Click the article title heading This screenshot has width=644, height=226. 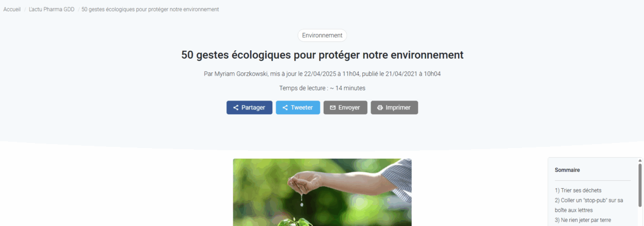point(323,55)
